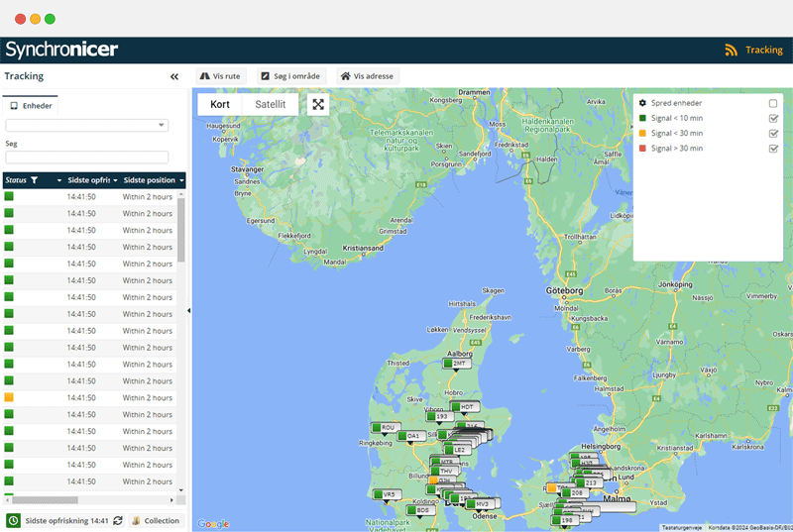Open the Sidste opfriskning column dropdown arrow
This screenshot has height=532, width=793.
(115, 180)
